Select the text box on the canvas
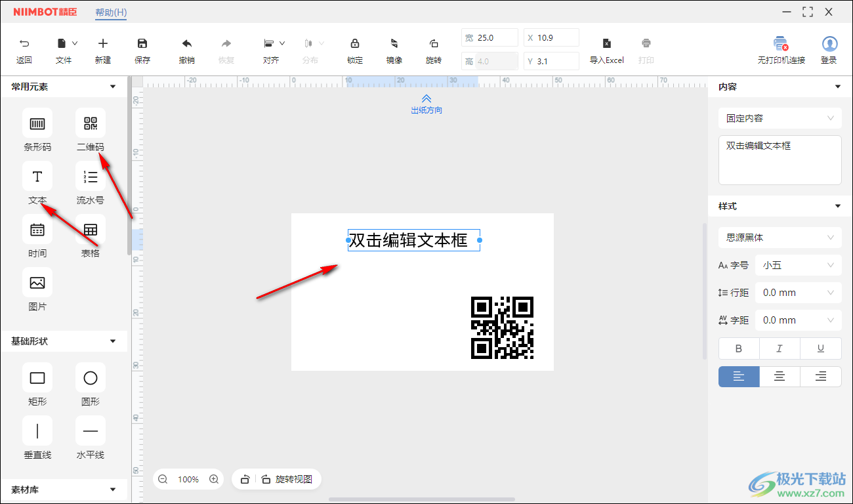Viewport: 853px width, 504px height. [414, 240]
